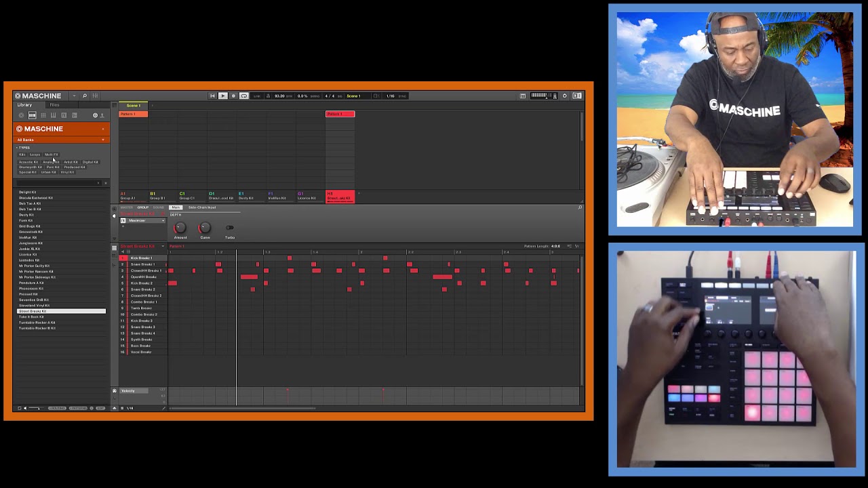Click the browser search field
The width and height of the screenshot is (868, 488).
[x=58, y=183]
